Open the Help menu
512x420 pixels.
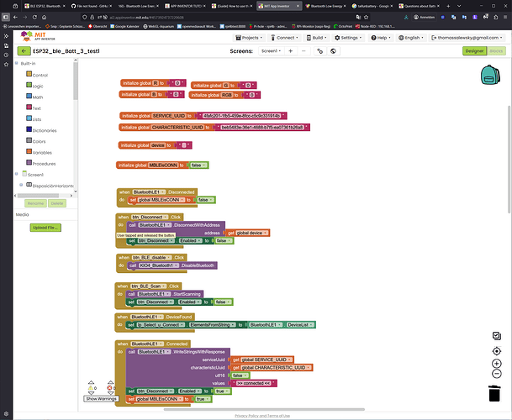click(x=381, y=38)
